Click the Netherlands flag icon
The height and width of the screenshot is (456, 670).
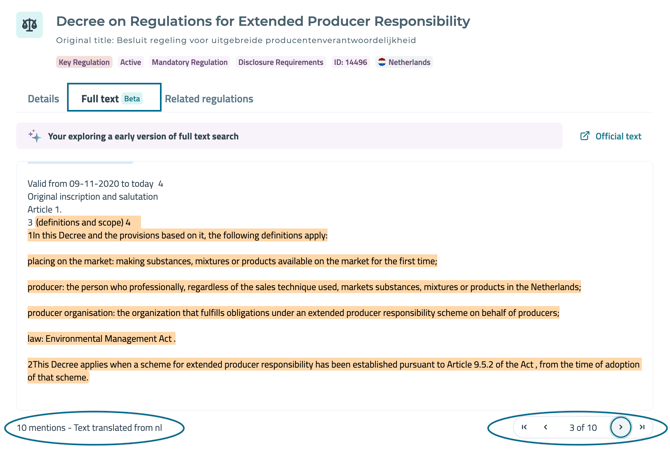coord(381,62)
